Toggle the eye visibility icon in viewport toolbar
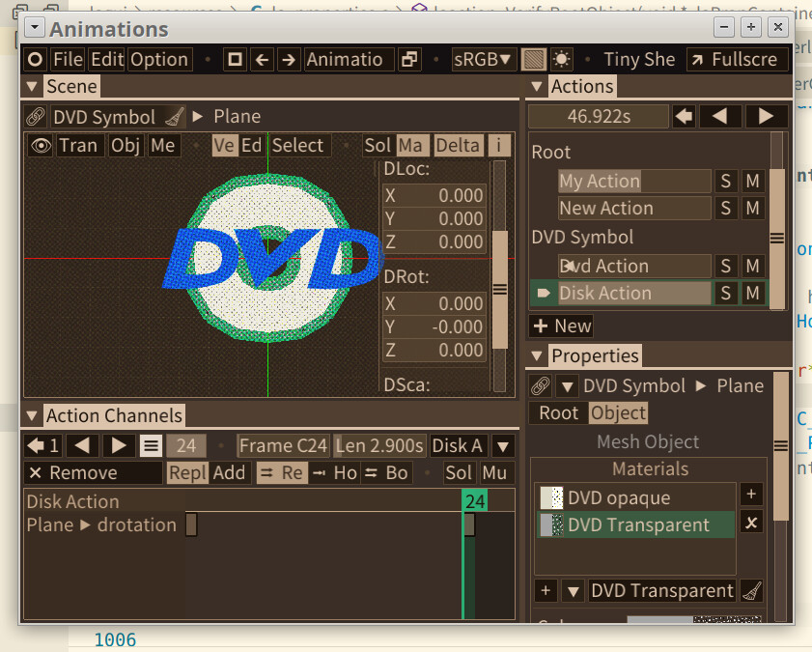This screenshot has height=652, width=812. tap(41, 146)
